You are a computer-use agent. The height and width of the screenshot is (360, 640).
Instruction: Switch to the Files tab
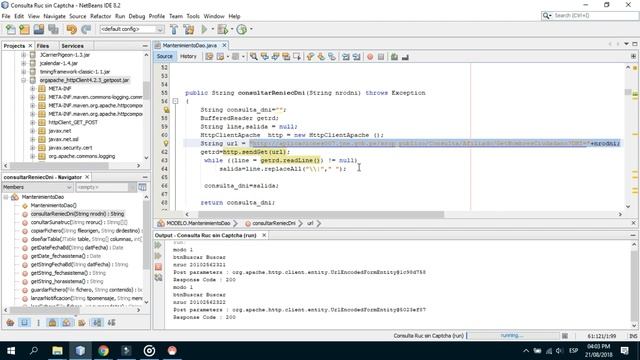[x=42, y=46]
